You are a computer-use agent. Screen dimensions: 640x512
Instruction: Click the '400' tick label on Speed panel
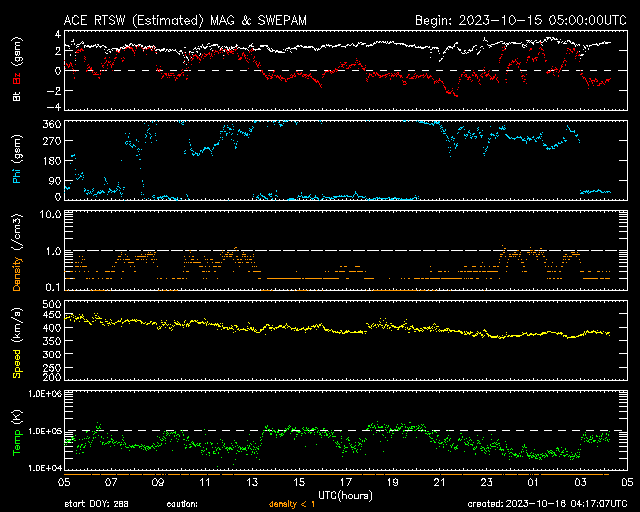pyautogui.click(x=52, y=328)
